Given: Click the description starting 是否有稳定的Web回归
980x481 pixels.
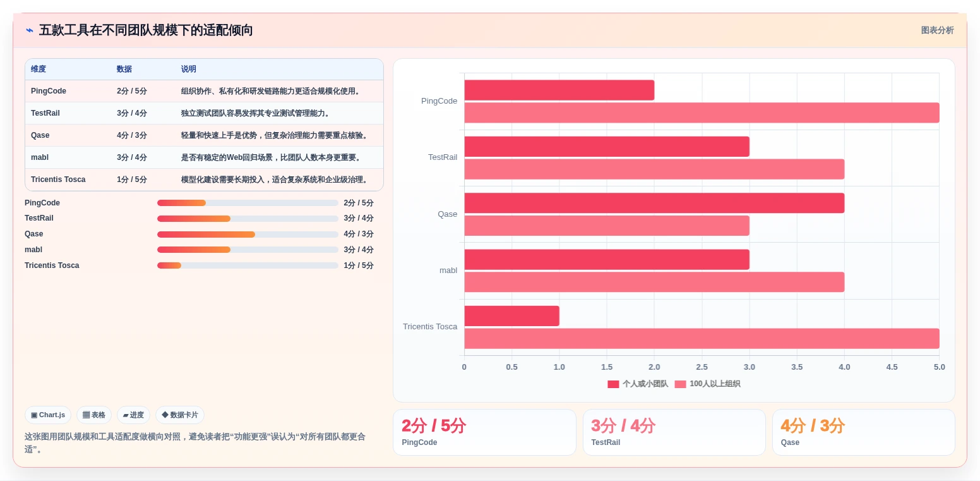Looking at the screenshot, I should 272,157.
